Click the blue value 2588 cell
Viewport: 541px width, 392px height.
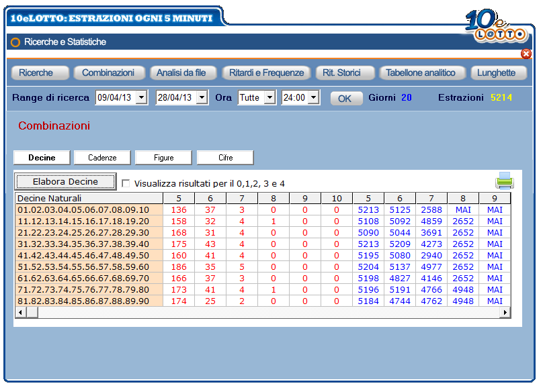coord(431,210)
